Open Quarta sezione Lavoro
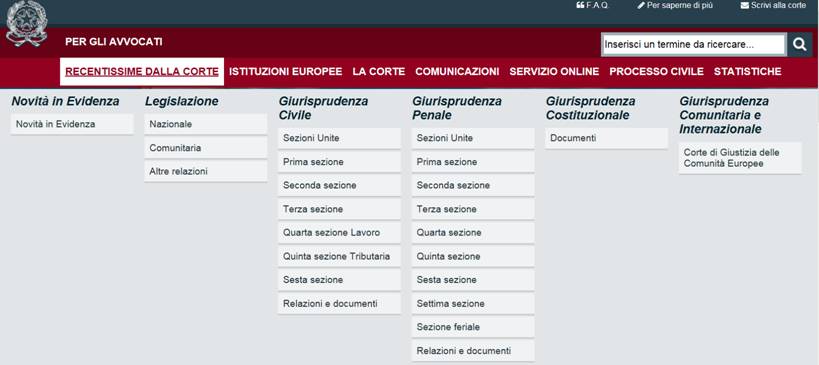This screenshot has height=365, width=819. (x=340, y=232)
